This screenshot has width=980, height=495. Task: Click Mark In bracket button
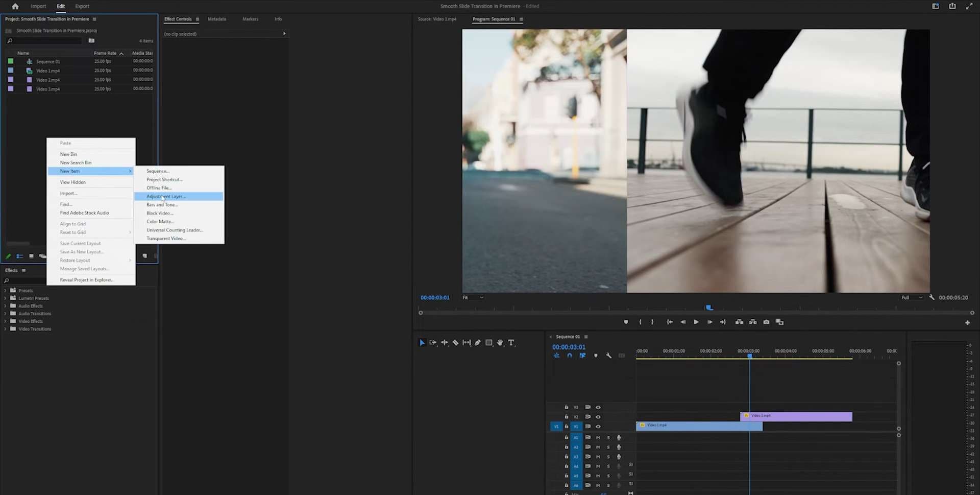tap(640, 322)
